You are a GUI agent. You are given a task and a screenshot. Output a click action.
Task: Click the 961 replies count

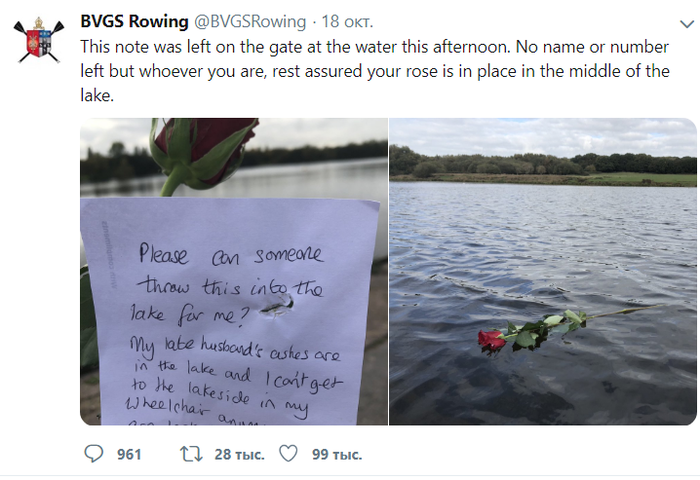129,454
